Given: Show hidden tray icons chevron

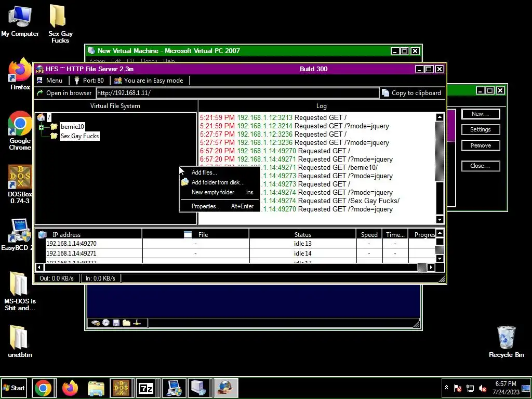Looking at the screenshot, I should [446, 388].
